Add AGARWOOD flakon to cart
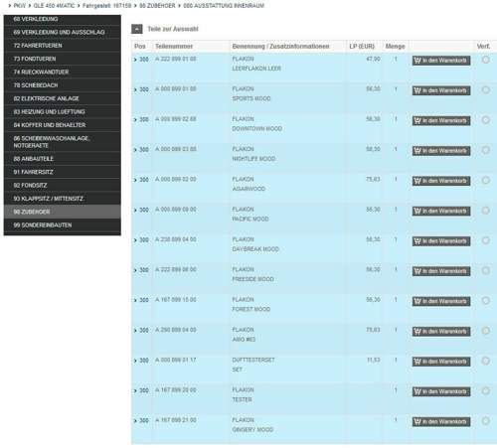This screenshot has height=448, width=497. coord(441,181)
